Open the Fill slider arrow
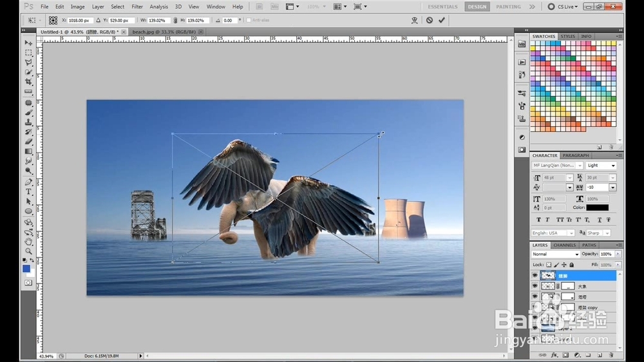644x362 pixels. pyautogui.click(x=618, y=265)
